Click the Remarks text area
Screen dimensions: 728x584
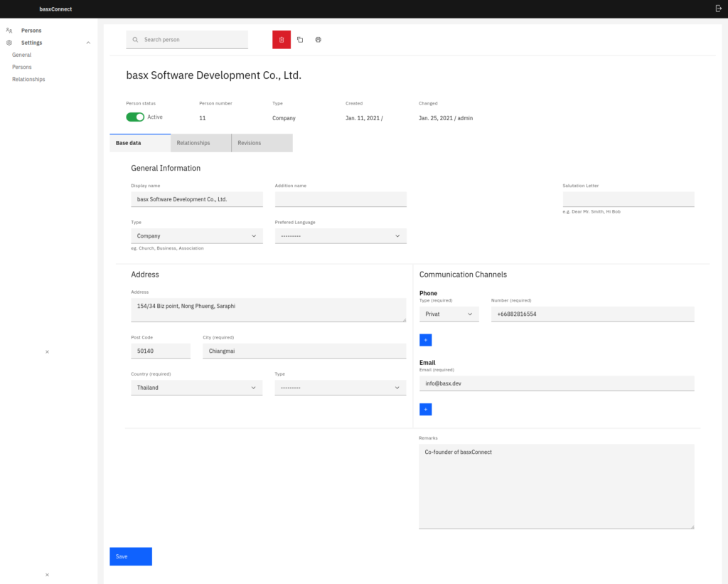point(557,487)
